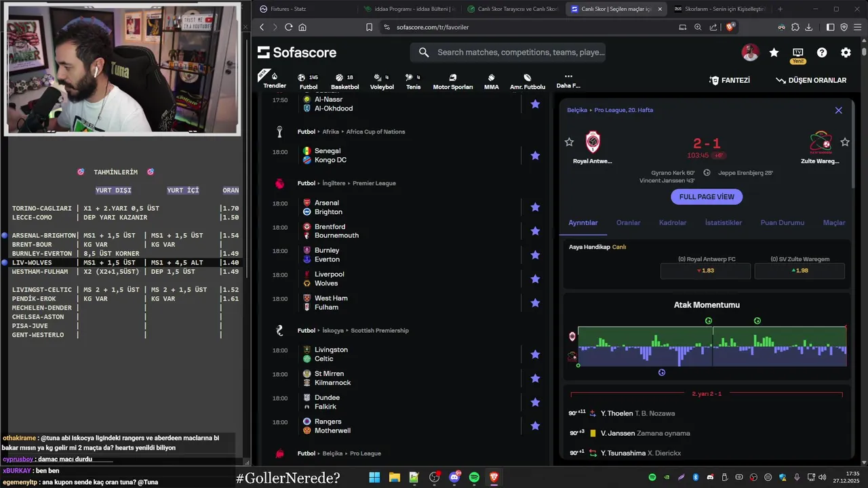Switch to the Oranlar tab

(628, 222)
